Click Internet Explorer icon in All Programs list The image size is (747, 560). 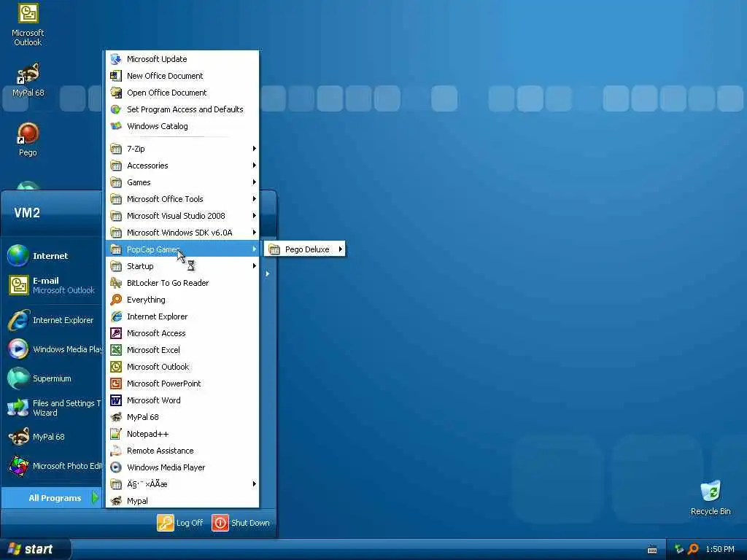(116, 316)
